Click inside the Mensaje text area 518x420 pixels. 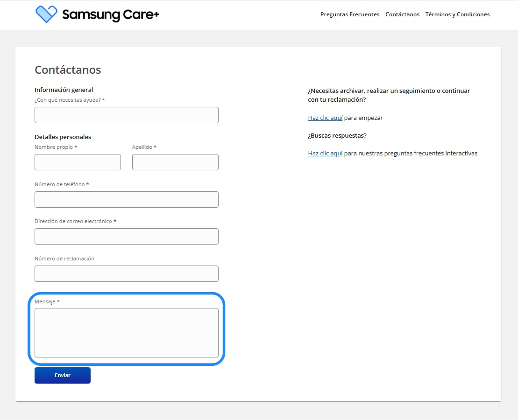pos(126,333)
